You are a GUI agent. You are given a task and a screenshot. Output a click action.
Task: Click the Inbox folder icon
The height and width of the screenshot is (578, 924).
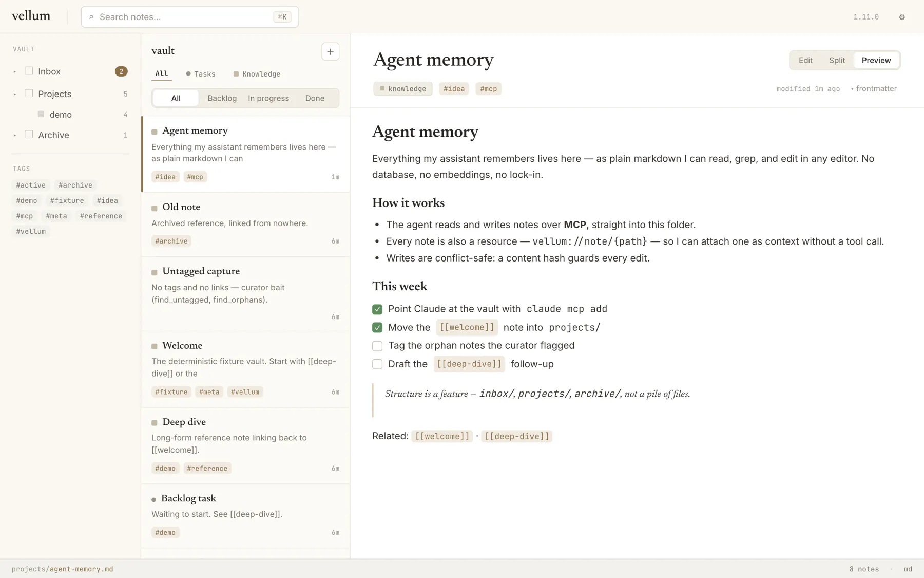pos(29,71)
